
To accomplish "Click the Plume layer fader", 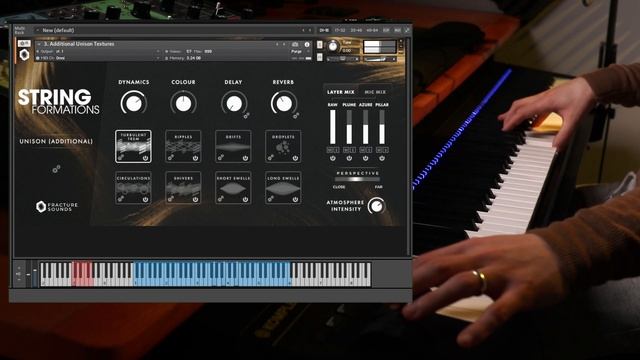I will [x=349, y=127].
